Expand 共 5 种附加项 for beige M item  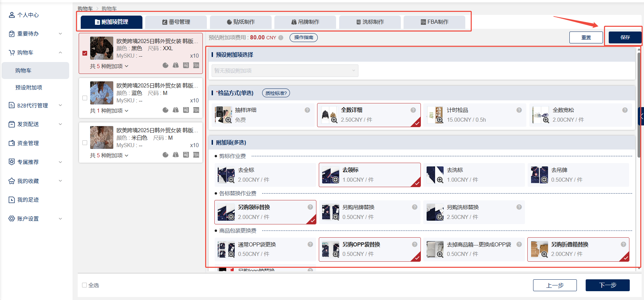(109, 155)
